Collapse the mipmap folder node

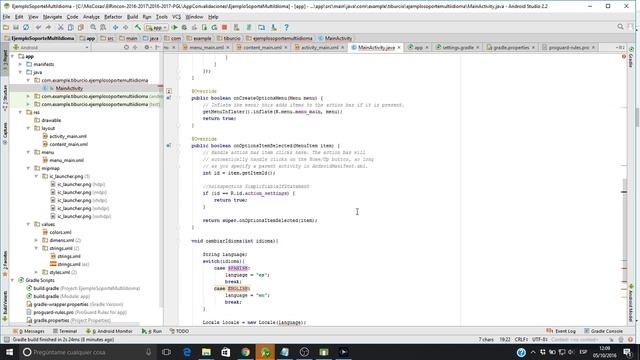[28, 168]
